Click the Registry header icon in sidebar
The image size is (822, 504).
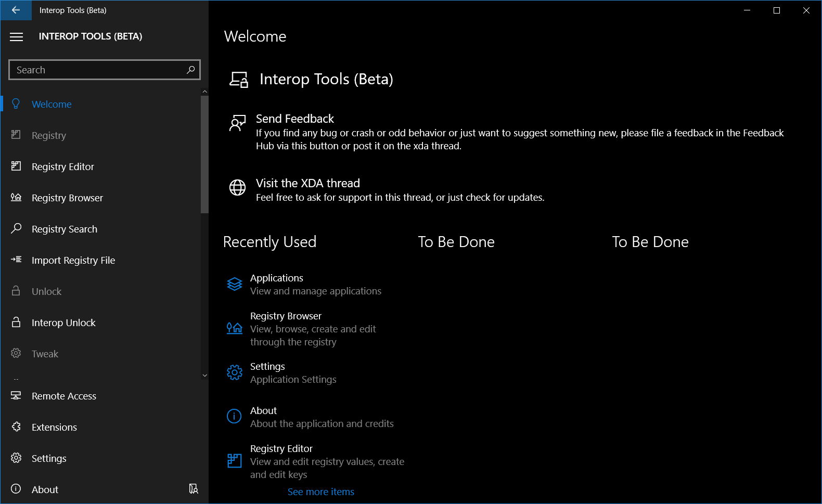coord(16,135)
